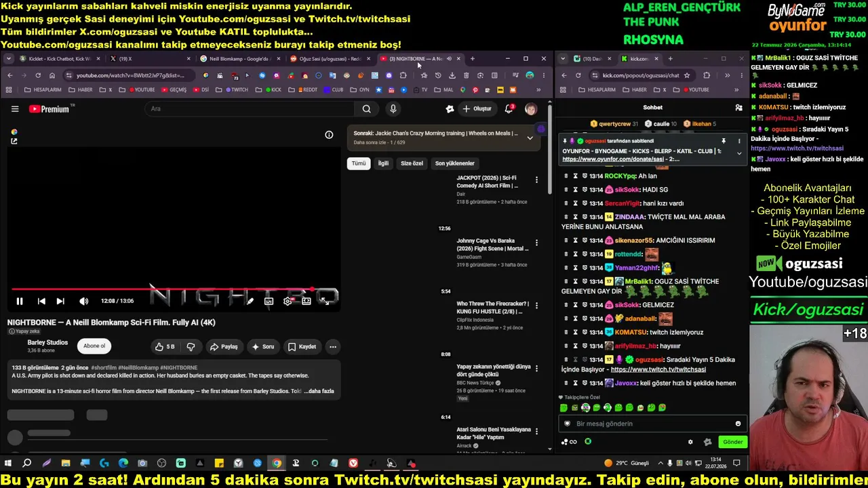
Task: Pause the NIGHTBORNE video
Action: (20, 301)
